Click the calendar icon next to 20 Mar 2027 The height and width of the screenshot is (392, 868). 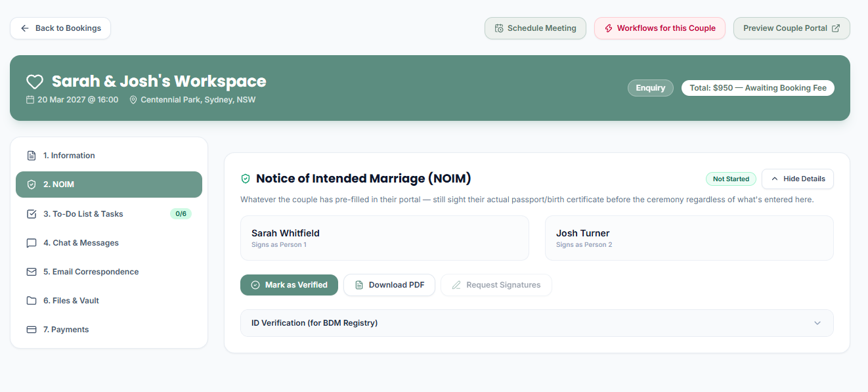[30, 100]
